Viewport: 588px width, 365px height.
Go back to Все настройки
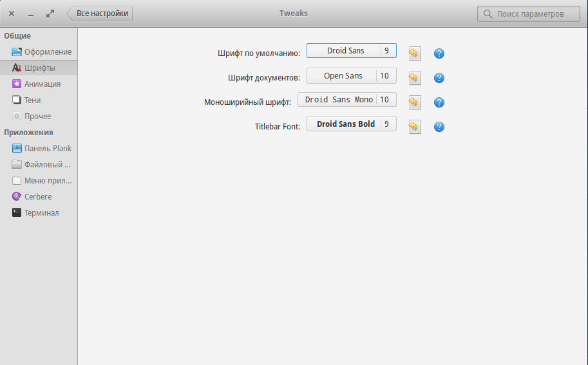point(100,14)
